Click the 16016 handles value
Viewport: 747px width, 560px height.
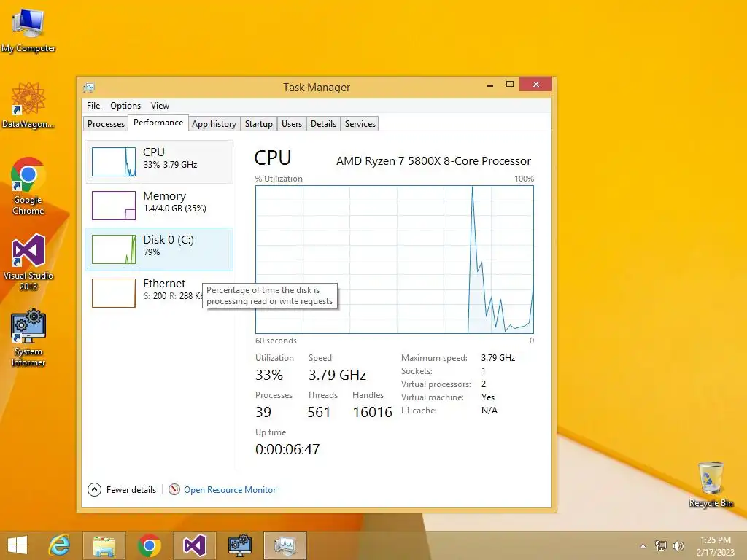[372, 412]
